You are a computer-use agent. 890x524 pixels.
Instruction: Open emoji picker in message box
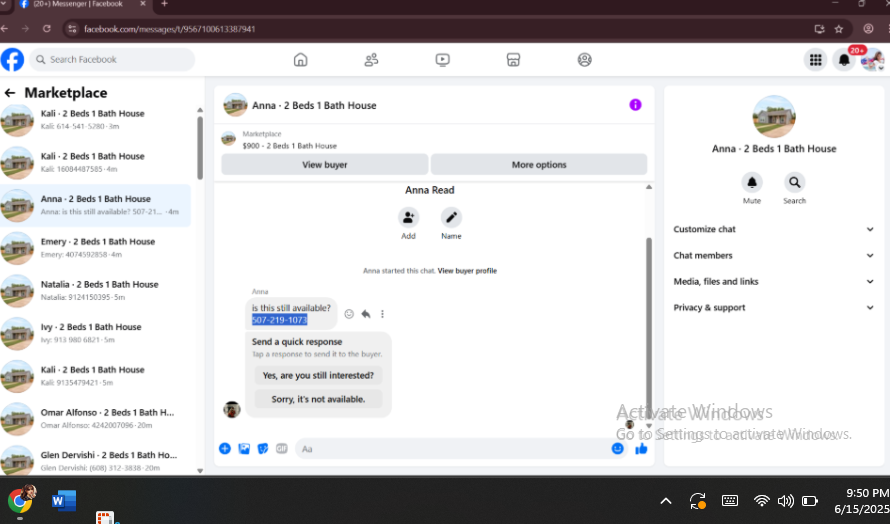pos(618,448)
